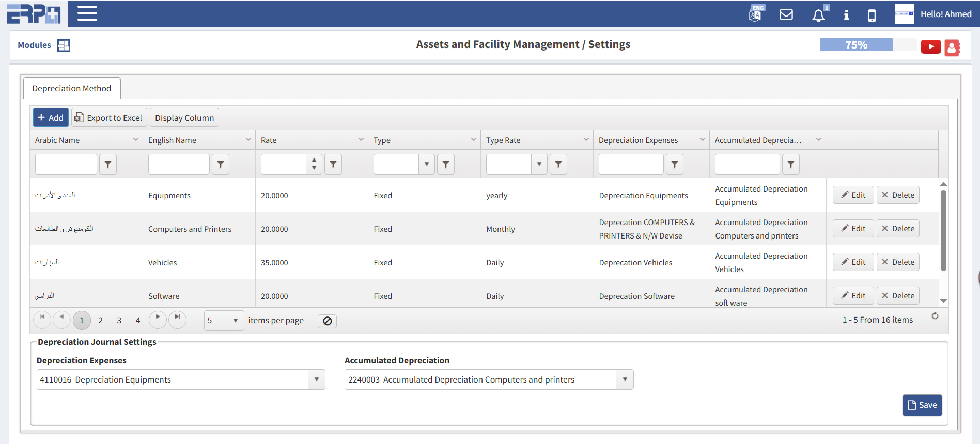Open the mail envelope icon
Screen dimensions: 980x444
[x=786, y=14]
